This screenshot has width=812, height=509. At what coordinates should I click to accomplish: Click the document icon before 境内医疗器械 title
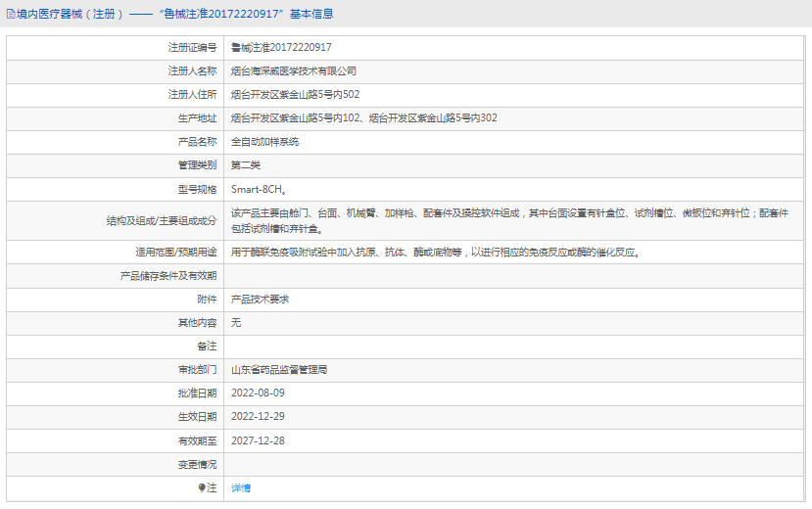click(x=11, y=14)
